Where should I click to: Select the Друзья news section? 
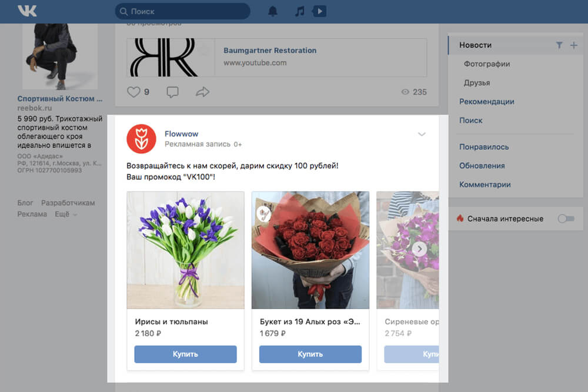[477, 82]
